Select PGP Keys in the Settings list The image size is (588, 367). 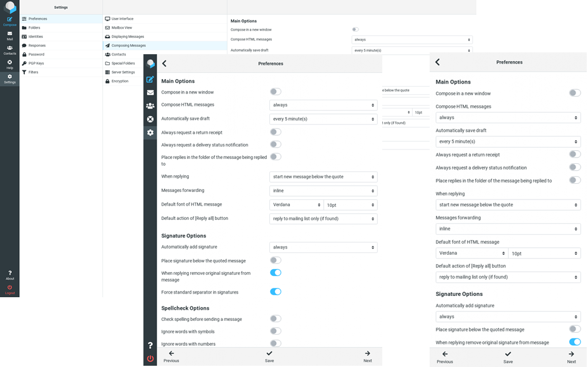click(x=36, y=64)
